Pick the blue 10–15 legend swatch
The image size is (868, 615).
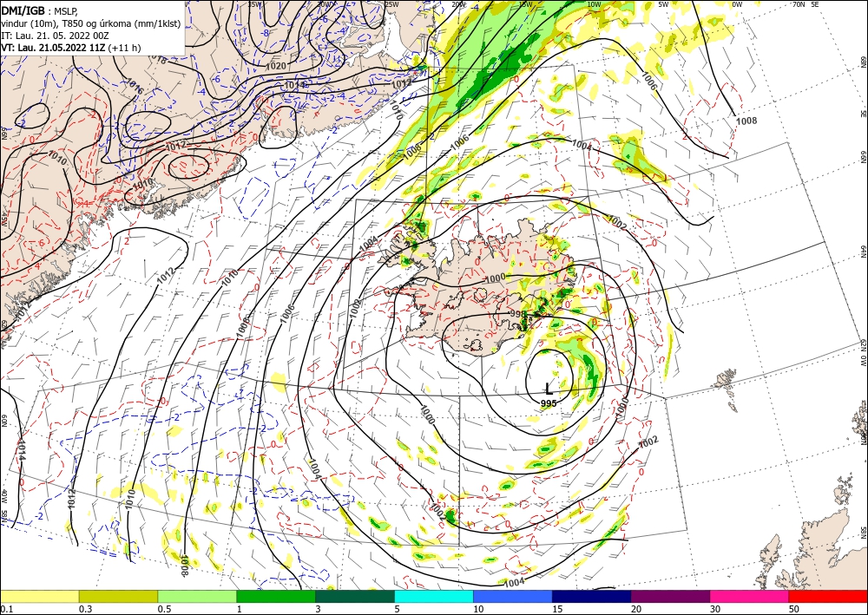(x=513, y=596)
